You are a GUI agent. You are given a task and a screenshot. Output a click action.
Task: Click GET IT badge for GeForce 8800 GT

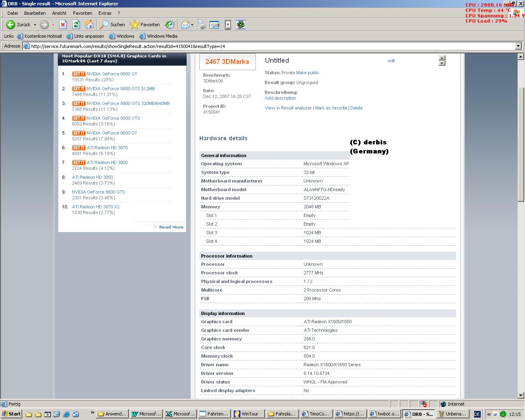[79, 74]
